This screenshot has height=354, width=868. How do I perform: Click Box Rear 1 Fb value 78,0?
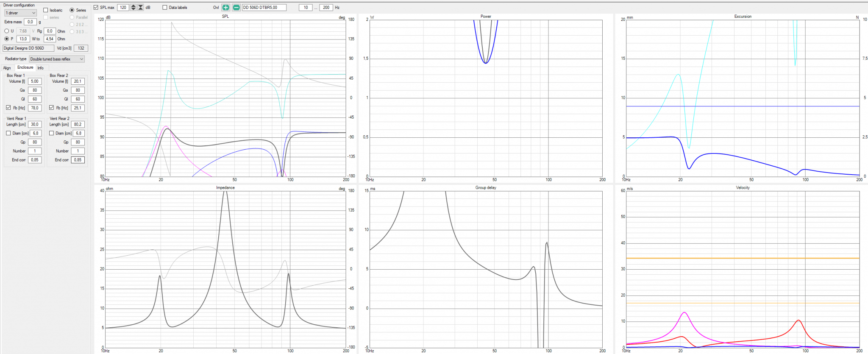tap(35, 108)
